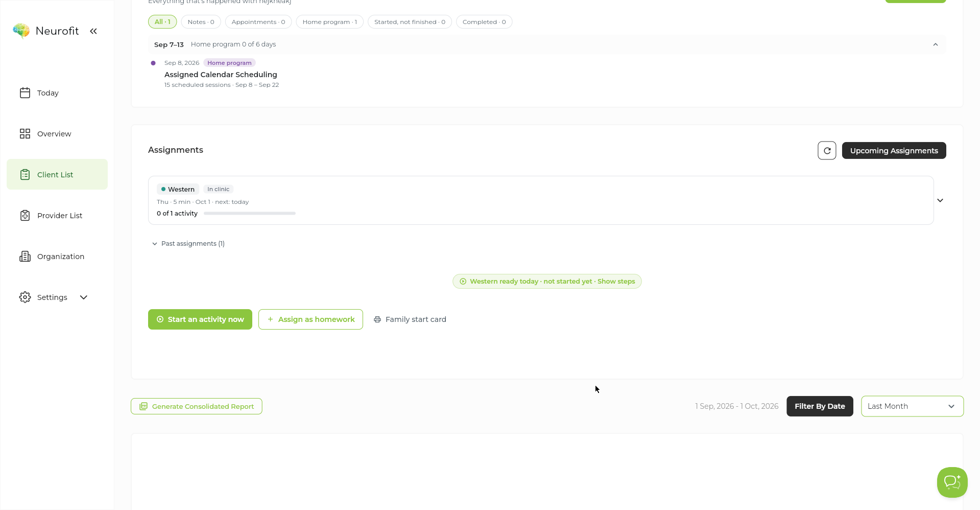Screen dimensions: 980x510
Task: Select the Appointments · 0 filter chip
Action: point(258,22)
